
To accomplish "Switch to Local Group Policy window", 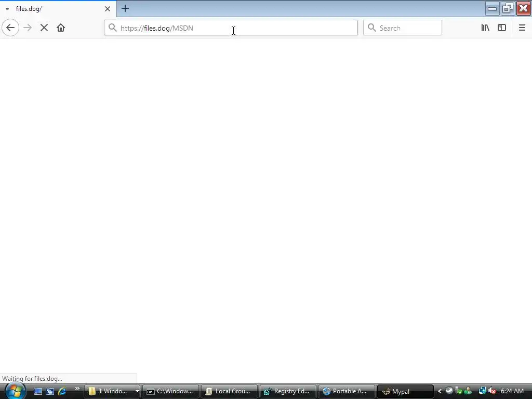I will (229, 391).
